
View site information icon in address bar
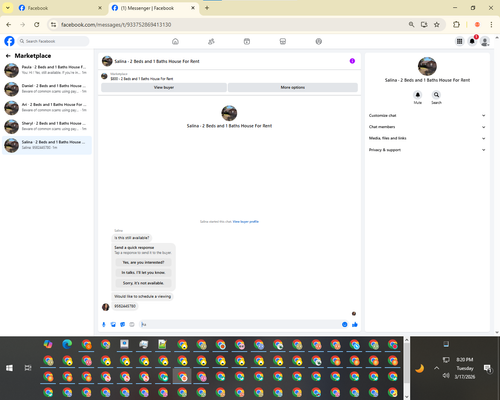pos(53,24)
